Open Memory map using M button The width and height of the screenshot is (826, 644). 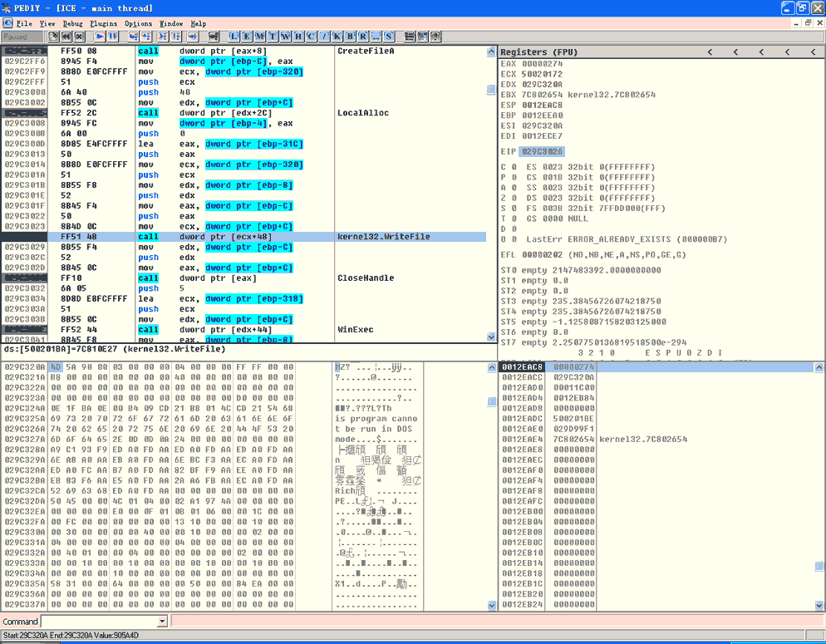[x=259, y=37]
